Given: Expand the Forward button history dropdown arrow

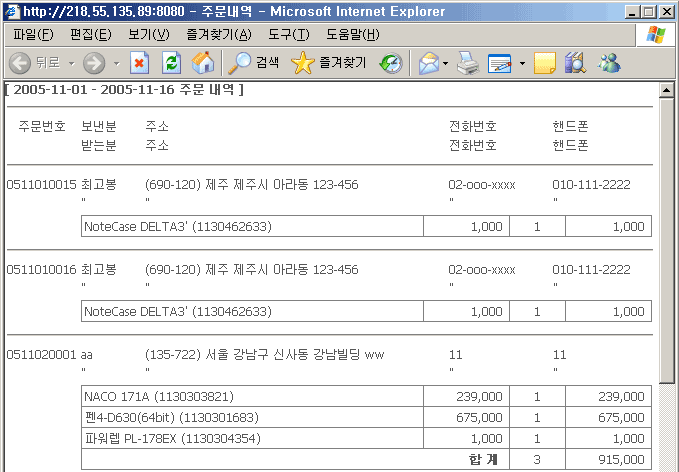Looking at the screenshot, I should [x=116, y=63].
